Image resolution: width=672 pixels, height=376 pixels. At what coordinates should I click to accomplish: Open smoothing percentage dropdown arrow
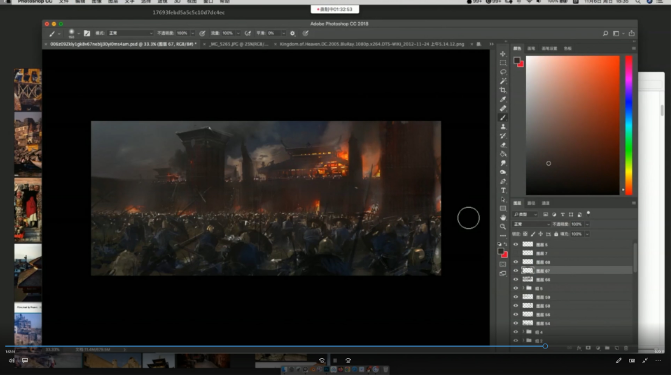pos(283,33)
